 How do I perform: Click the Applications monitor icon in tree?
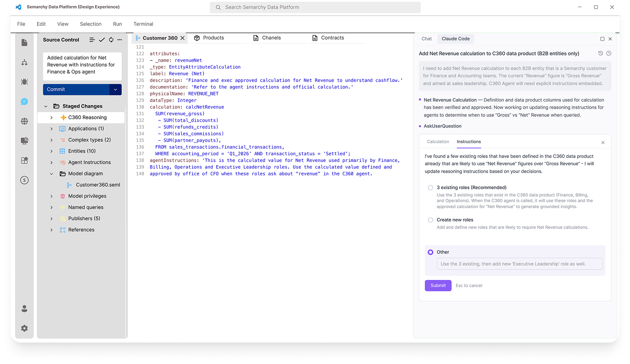click(62, 129)
